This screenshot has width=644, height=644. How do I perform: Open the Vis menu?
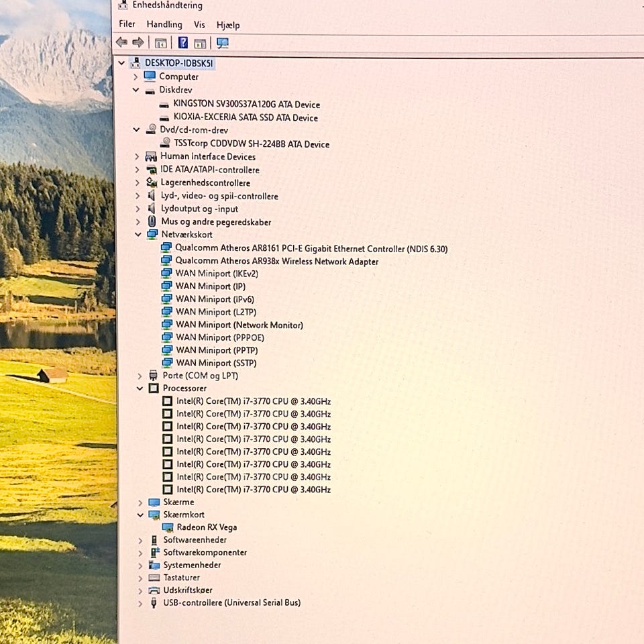[199, 25]
